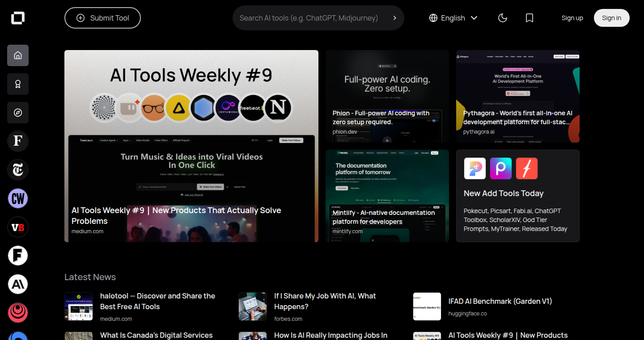Click medium.com under the halotool article
This screenshot has height=340, width=644.
click(x=116, y=319)
